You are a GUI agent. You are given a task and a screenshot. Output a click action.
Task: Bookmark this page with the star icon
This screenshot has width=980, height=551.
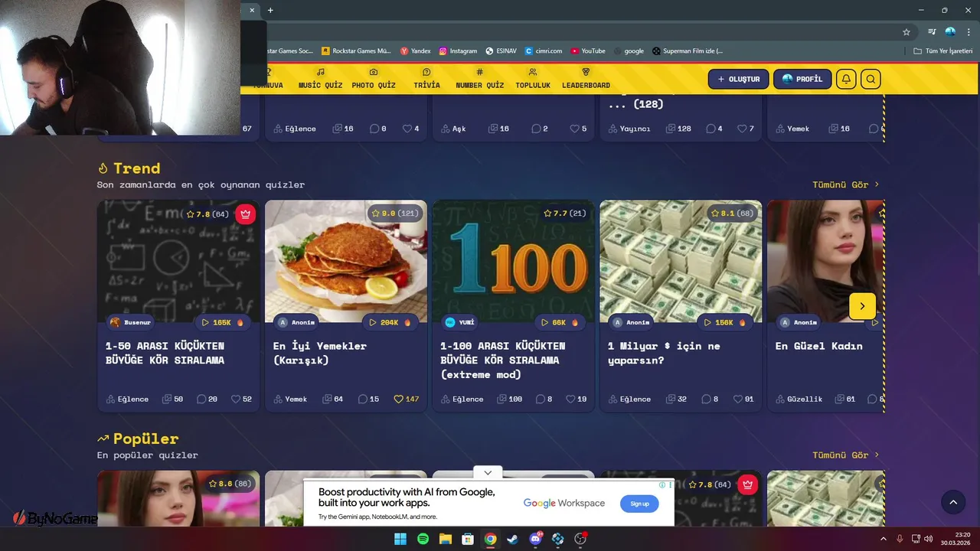coord(906,32)
